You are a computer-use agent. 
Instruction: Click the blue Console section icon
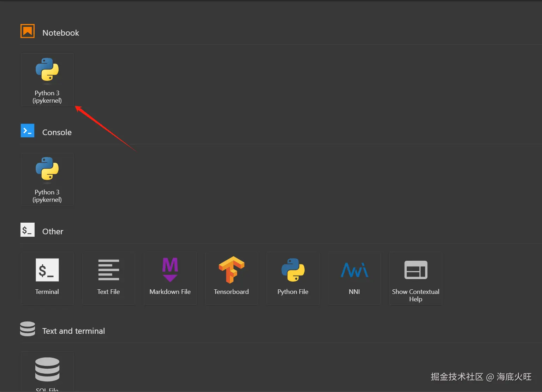28,131
